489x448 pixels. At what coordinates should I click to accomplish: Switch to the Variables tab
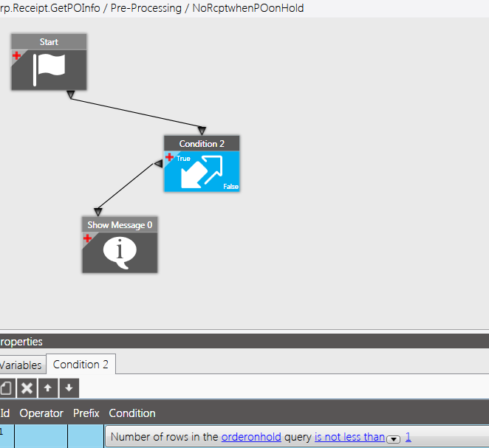[21, 365]
